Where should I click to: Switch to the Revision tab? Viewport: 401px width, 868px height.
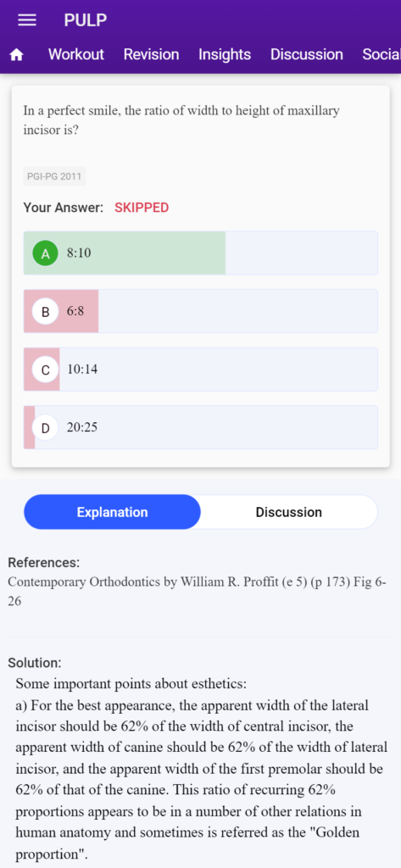click(151, 54)
